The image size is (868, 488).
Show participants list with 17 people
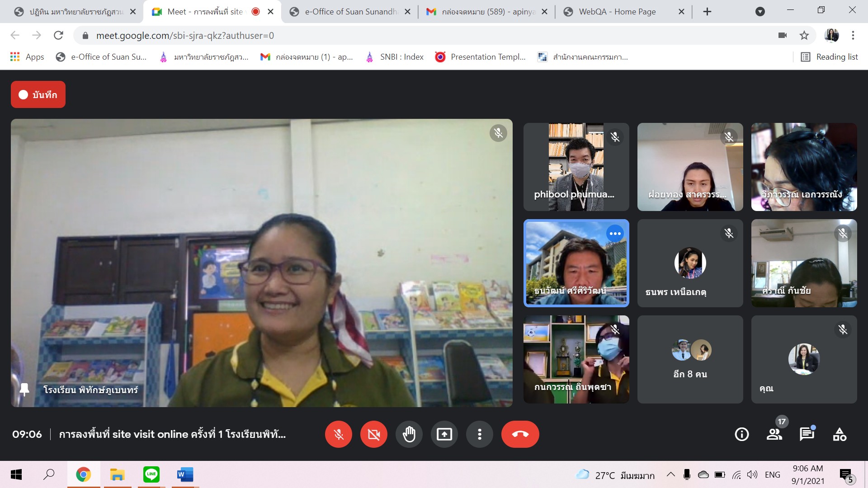point(774,434)
